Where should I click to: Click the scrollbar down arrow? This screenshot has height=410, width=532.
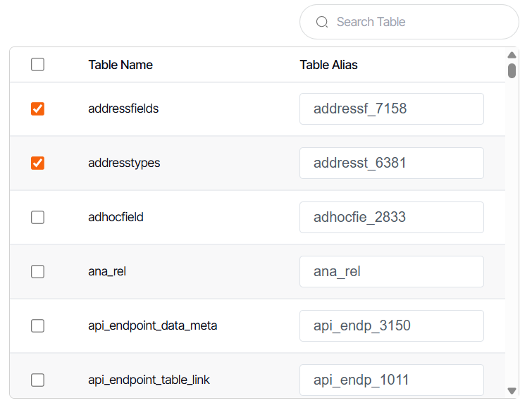coord(512,390)
